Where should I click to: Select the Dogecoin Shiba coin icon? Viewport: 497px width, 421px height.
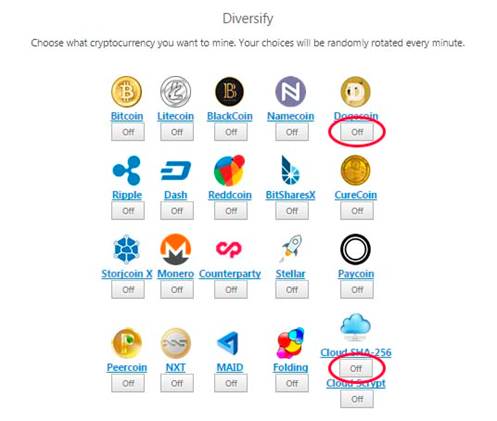[356, 92]
